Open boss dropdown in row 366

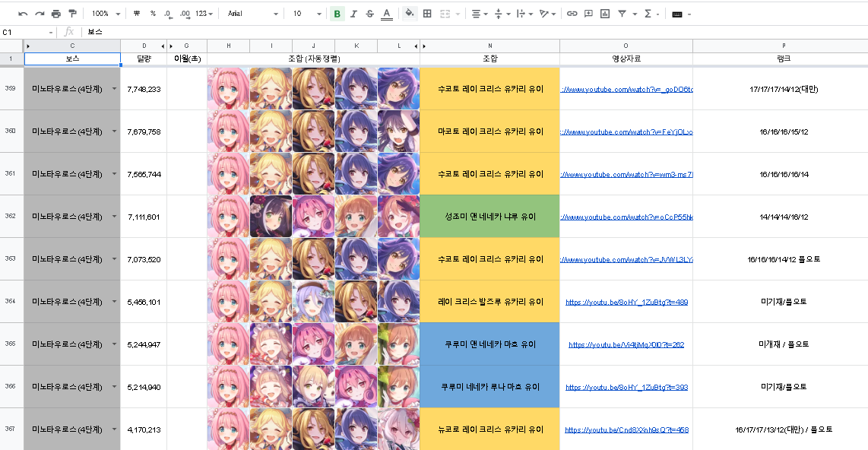pos(114,386)
